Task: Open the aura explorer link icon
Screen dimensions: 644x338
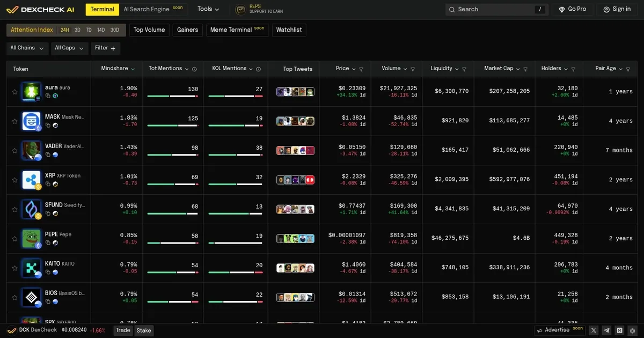Action: click(x=55, y=95)
